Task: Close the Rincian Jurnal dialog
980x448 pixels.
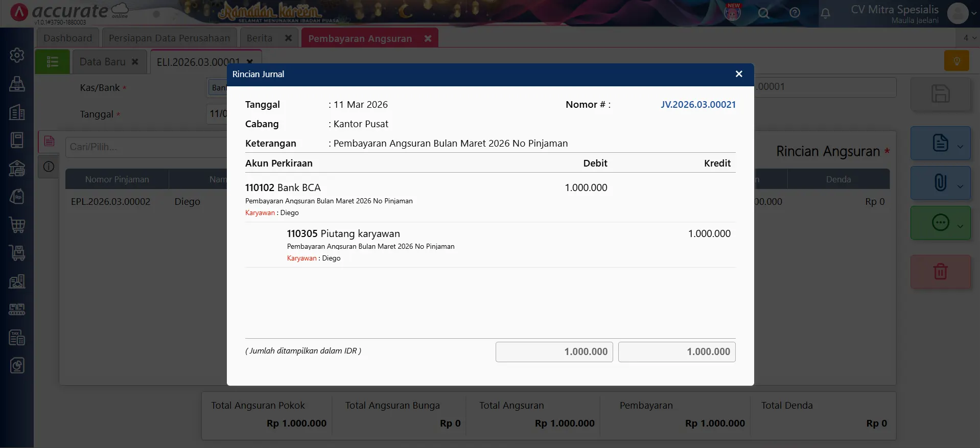Action: [x=738, y=74]
